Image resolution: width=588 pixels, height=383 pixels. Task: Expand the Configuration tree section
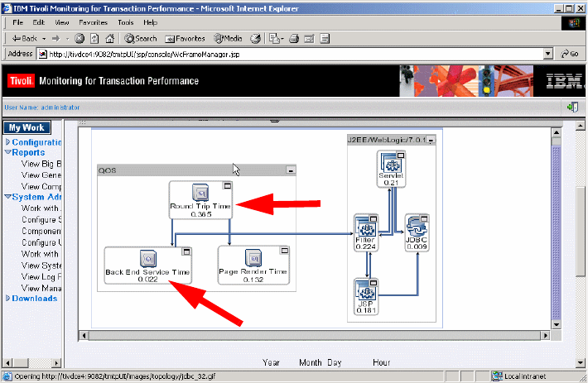8,142
